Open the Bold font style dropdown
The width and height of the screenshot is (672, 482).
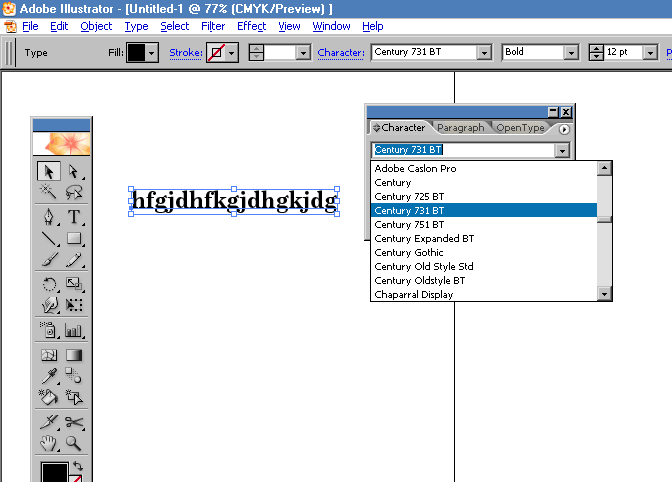[571, 53]
